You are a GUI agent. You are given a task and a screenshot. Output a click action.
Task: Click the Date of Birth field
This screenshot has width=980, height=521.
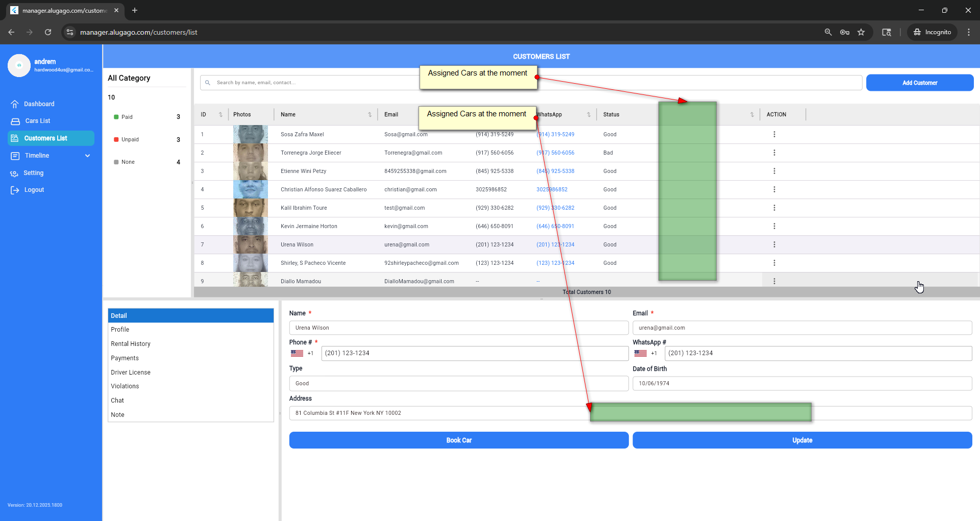pyautogui.click(x=801, y=384)
